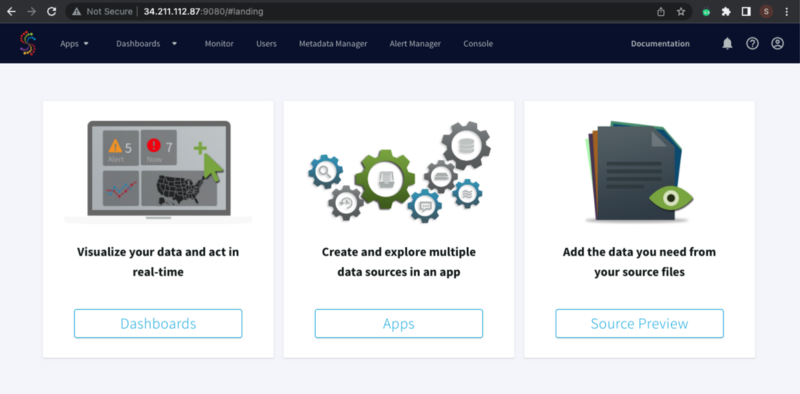Click the Not Secure warning icon
Image resolution: width=800 pixels, height=394 pixels.
click(x=77, y=11)
